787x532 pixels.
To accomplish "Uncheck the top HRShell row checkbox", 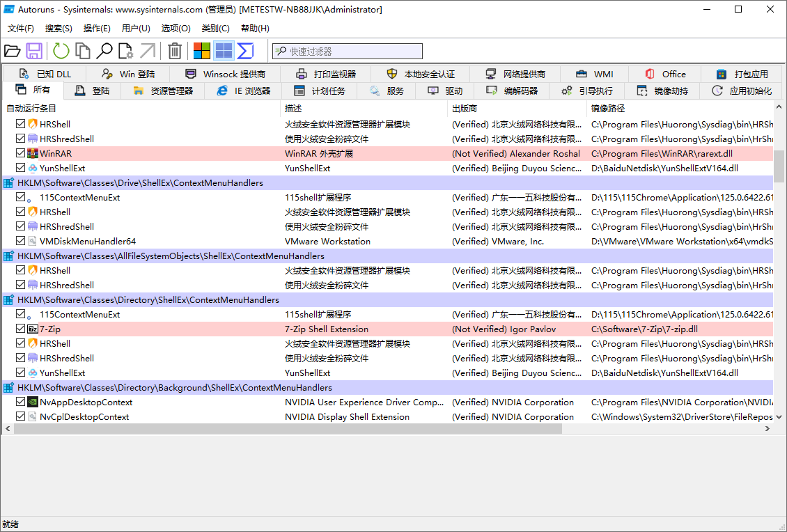I will coord(21,123).
